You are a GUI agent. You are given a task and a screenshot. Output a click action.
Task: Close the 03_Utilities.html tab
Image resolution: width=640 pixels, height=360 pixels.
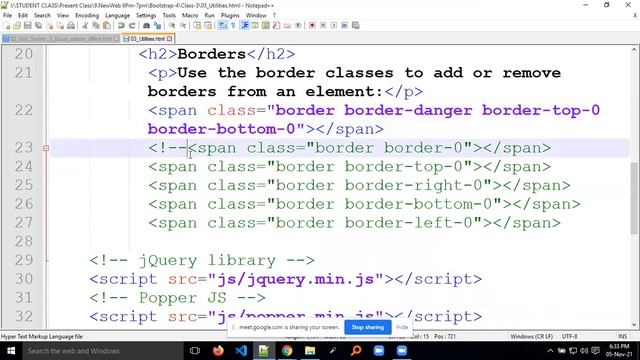coord(169,39)
